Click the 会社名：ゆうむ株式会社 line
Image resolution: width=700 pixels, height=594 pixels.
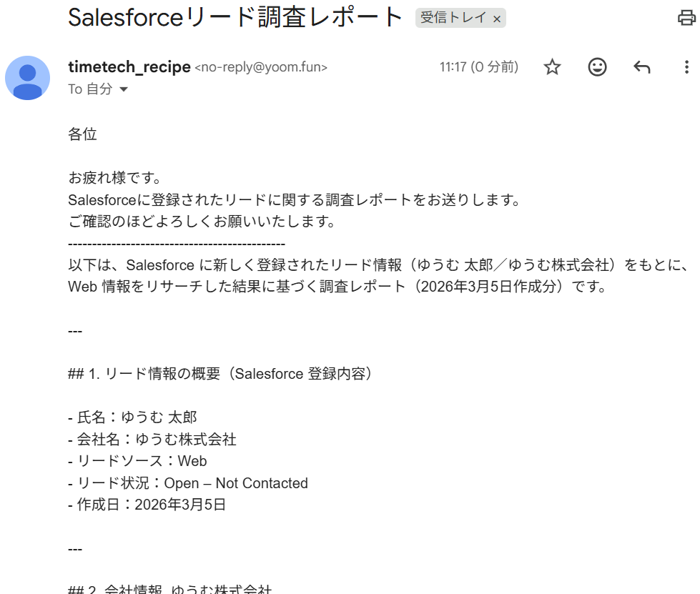(x=156, y=439)
